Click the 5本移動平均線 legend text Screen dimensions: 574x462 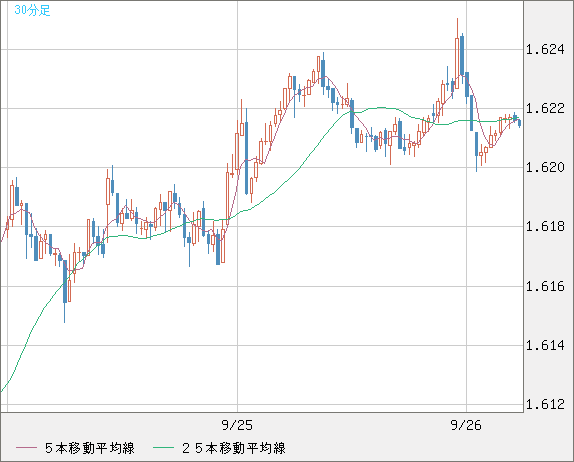pyautogui.click(x=90, y=448)
